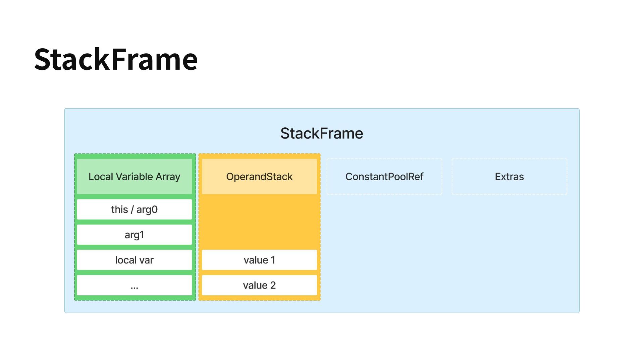Click white space below the blue diagram
Screen dimensions: 644x362
point(322,337)
